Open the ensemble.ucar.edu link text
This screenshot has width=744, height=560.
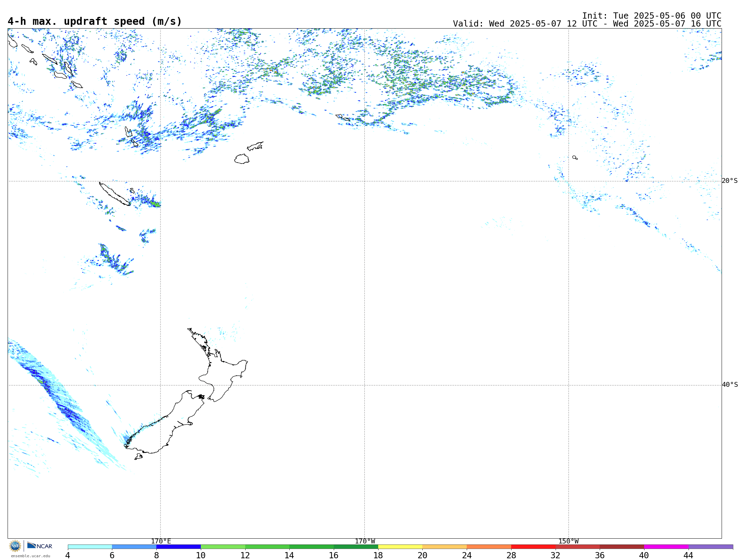(31, 556)
